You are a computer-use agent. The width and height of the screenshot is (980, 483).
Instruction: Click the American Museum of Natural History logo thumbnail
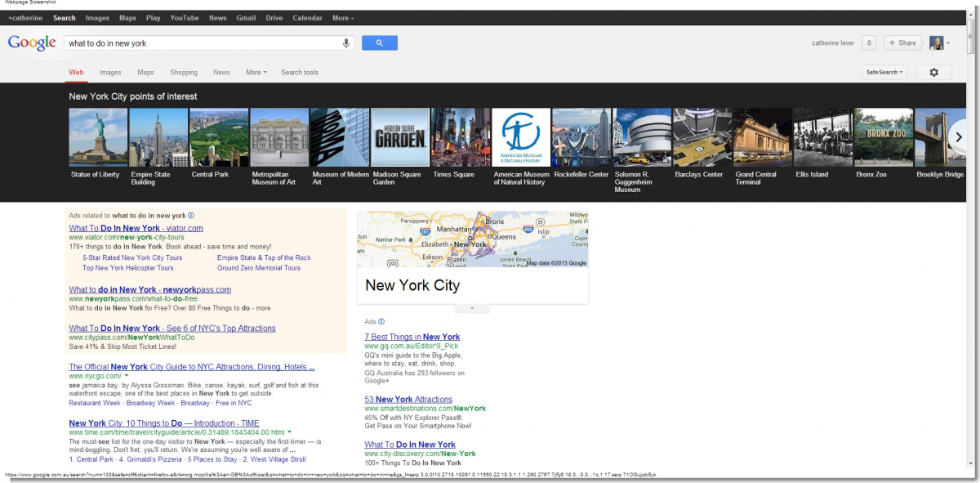click(x=521, y=137)
